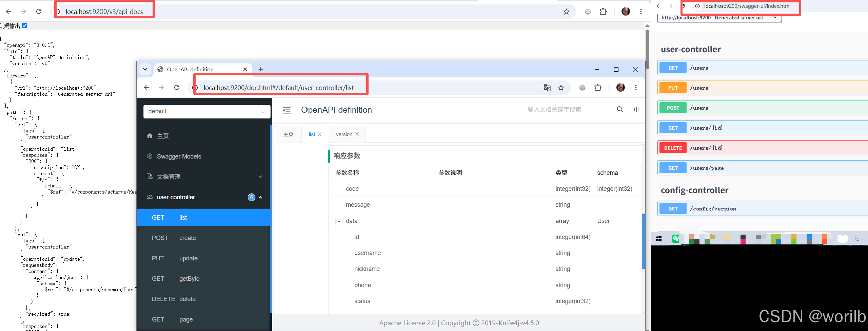868x331 pixels.
Task: Select PUT update endpoint in sidebar
Action: [x=203, y=258]
